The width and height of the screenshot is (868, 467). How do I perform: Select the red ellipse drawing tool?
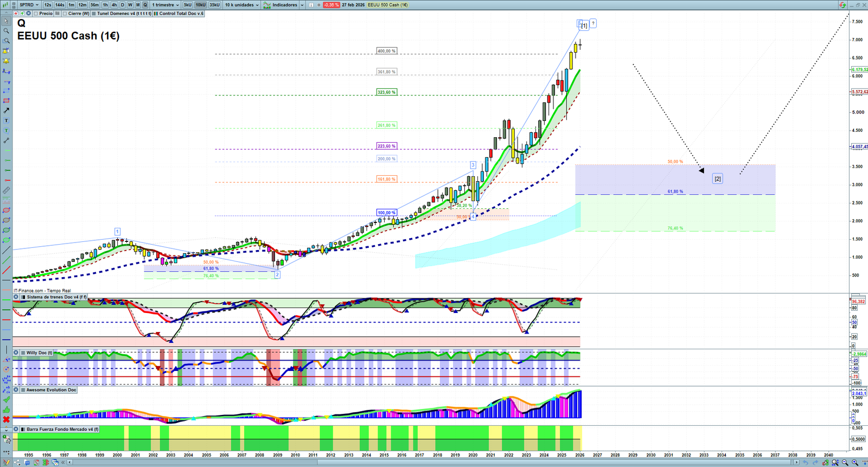pos(6,210)
